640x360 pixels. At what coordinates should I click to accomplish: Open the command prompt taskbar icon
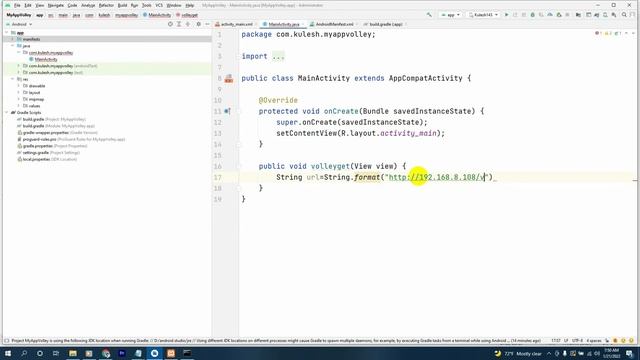[x=187, y=353]
